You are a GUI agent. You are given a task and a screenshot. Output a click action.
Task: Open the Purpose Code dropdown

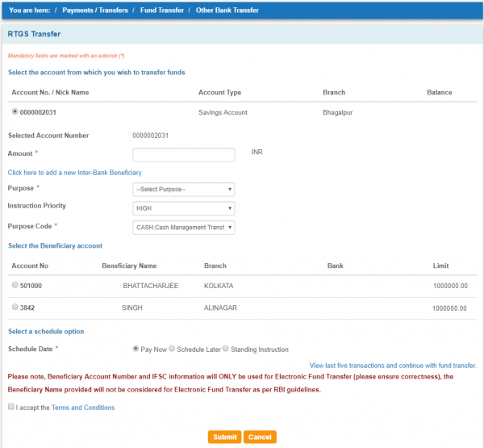point(183,228)
